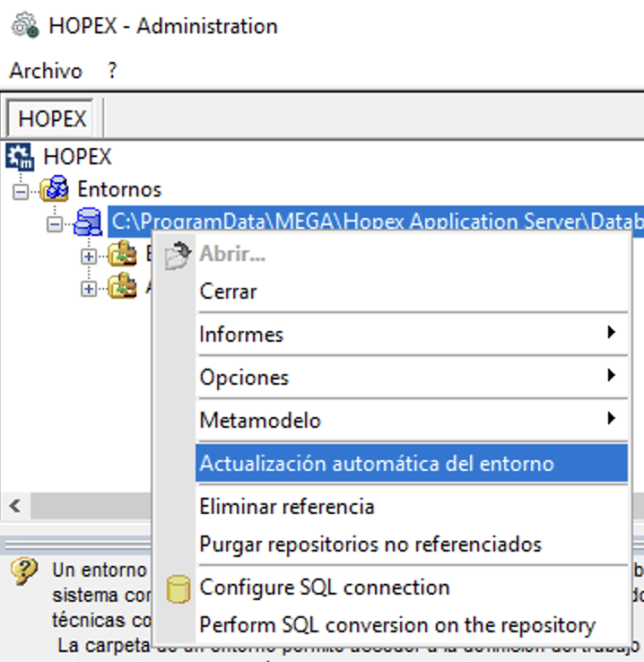
Task: Click the question mark help icon in description pane
Action: coord(24,571)
